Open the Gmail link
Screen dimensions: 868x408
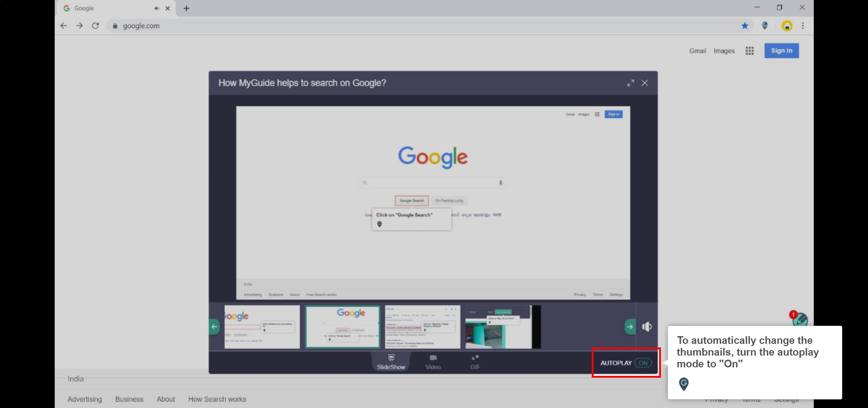coord(698,51)
